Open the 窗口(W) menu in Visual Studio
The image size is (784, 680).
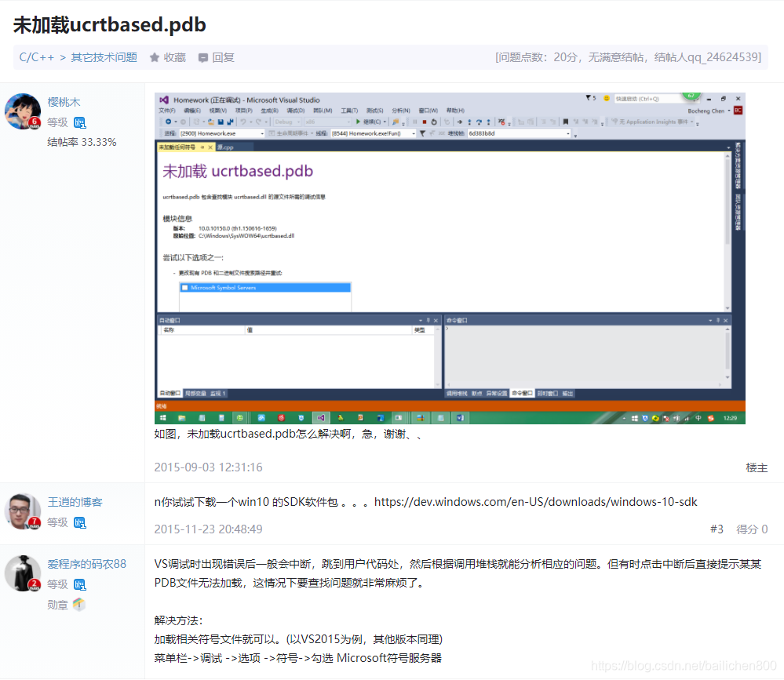428,111
